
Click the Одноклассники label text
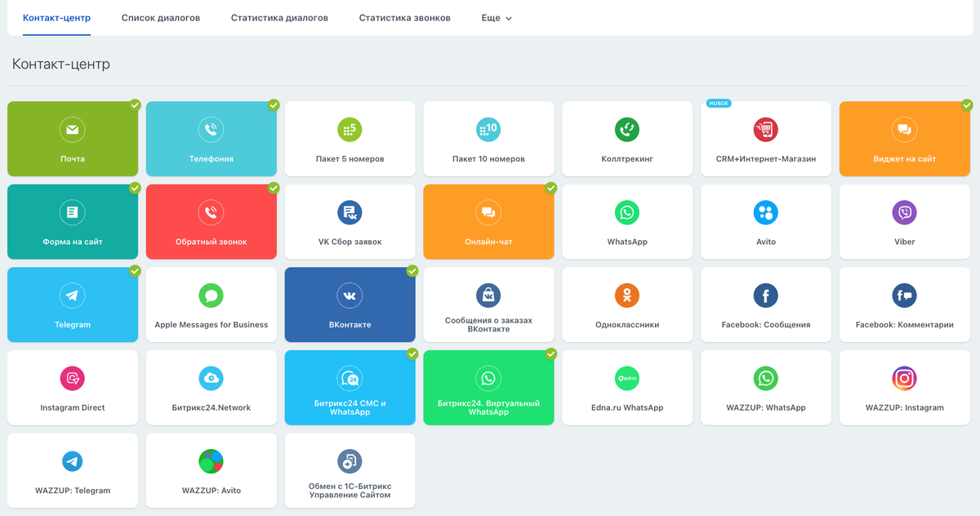(627, 325)
